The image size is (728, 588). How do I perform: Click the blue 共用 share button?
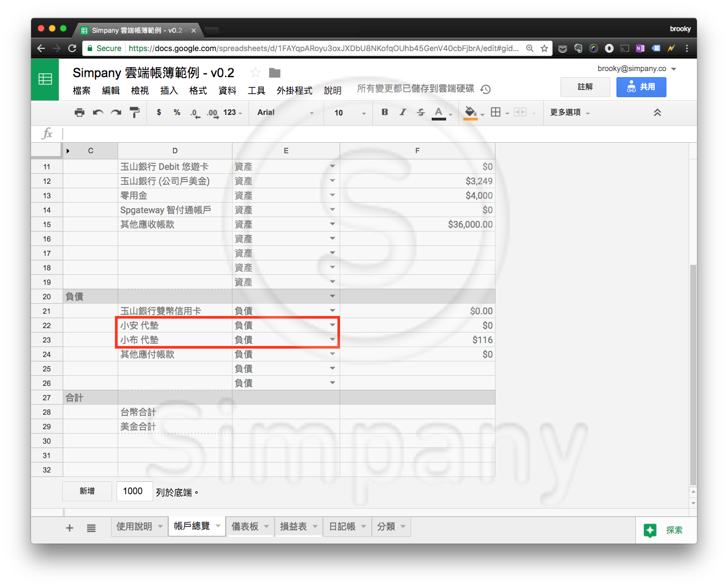coord(641,87)
